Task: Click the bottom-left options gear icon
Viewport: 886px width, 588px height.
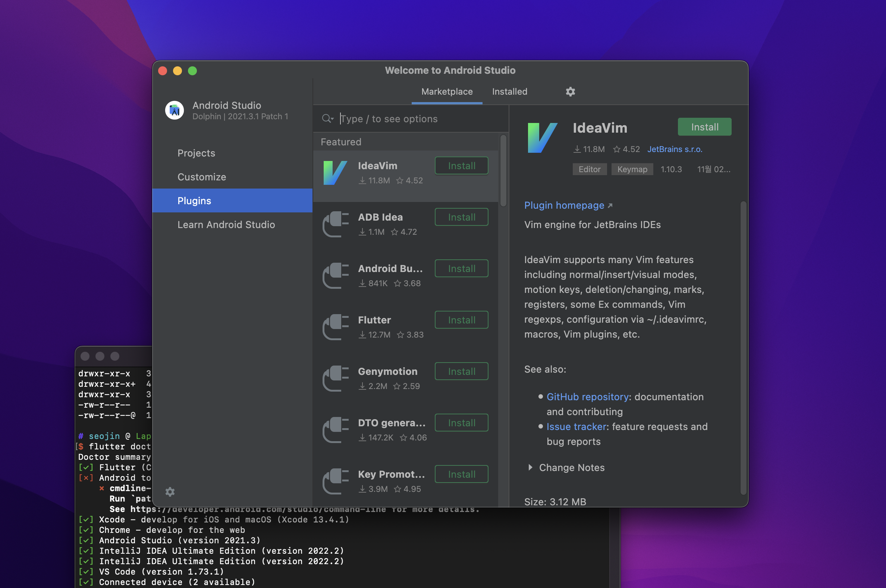Action: click(x=170, y=491)
